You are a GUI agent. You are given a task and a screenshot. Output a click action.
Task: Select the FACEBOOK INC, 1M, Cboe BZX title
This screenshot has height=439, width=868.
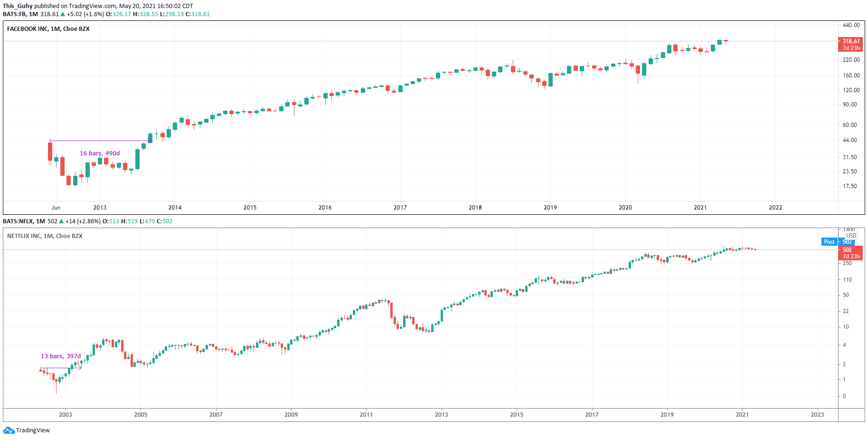coord(48,29)
